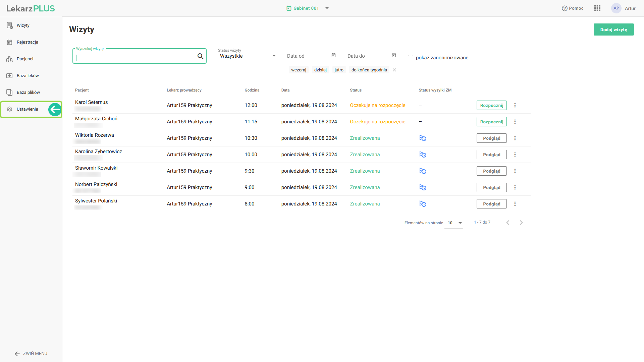Click ZM send status icon for Wiktoria Rozerwa

tap(423, 138)
